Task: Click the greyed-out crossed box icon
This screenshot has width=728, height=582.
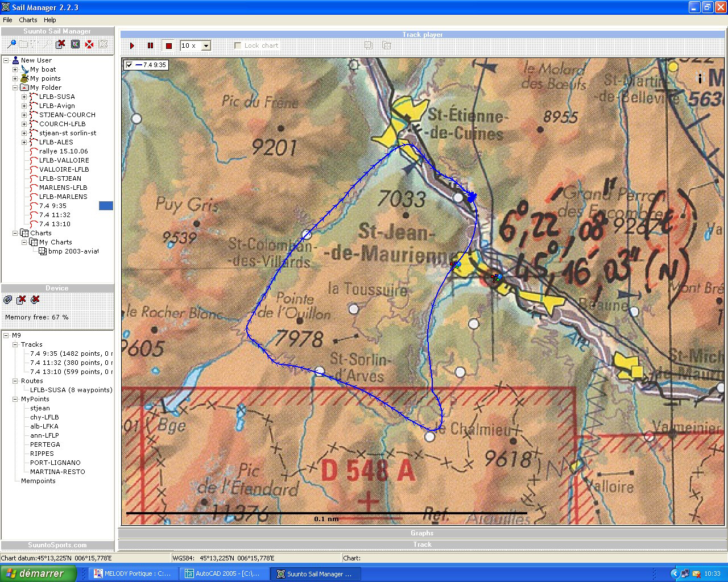Action: coord(104,44)
